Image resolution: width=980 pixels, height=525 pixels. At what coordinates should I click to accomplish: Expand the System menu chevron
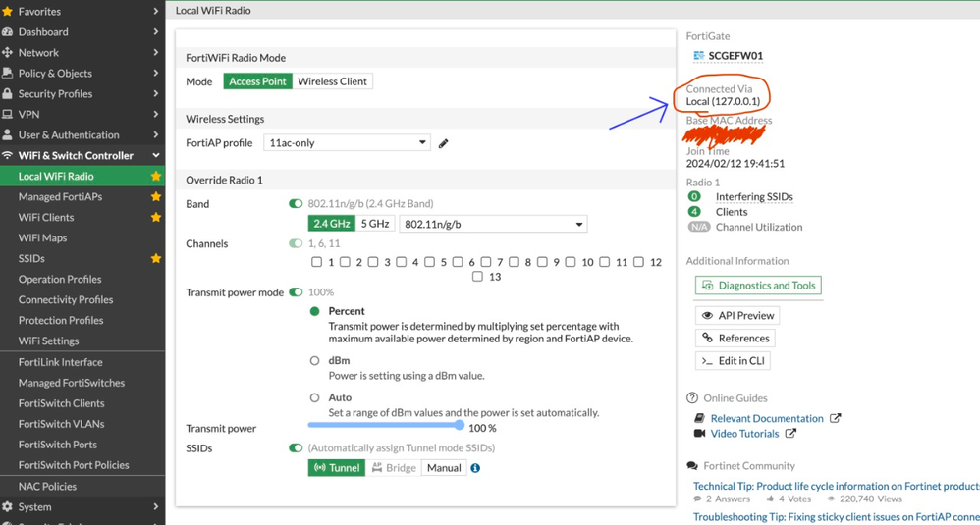tap(155, 507)
